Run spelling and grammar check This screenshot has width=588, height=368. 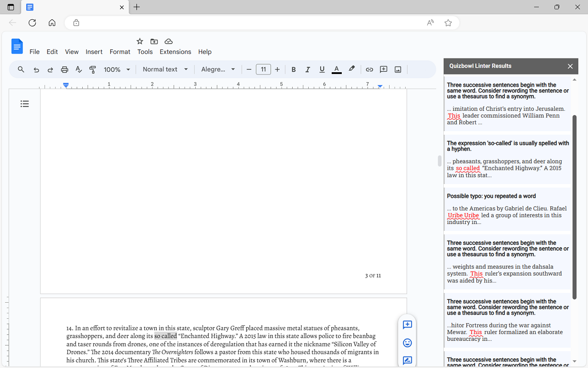point(79,69)
